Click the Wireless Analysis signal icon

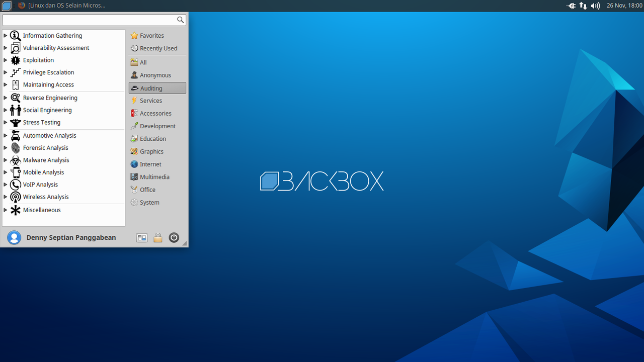point(16,197)
